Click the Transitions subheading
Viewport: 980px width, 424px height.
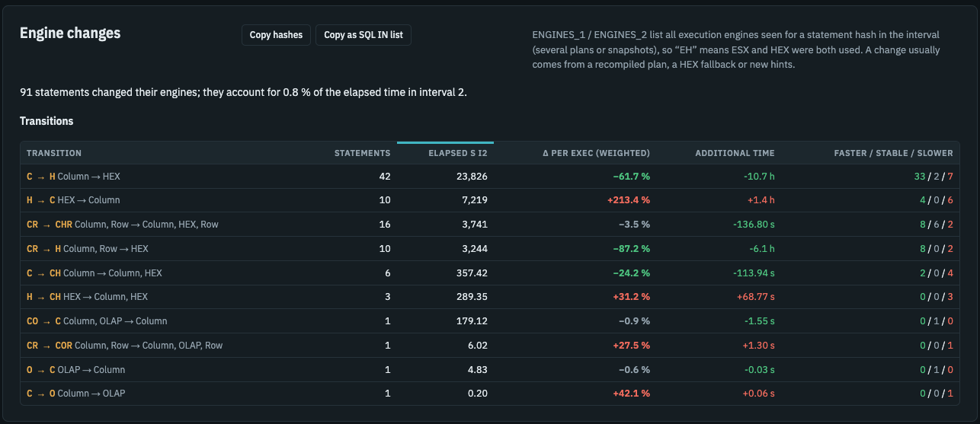[x=46, y=121]
